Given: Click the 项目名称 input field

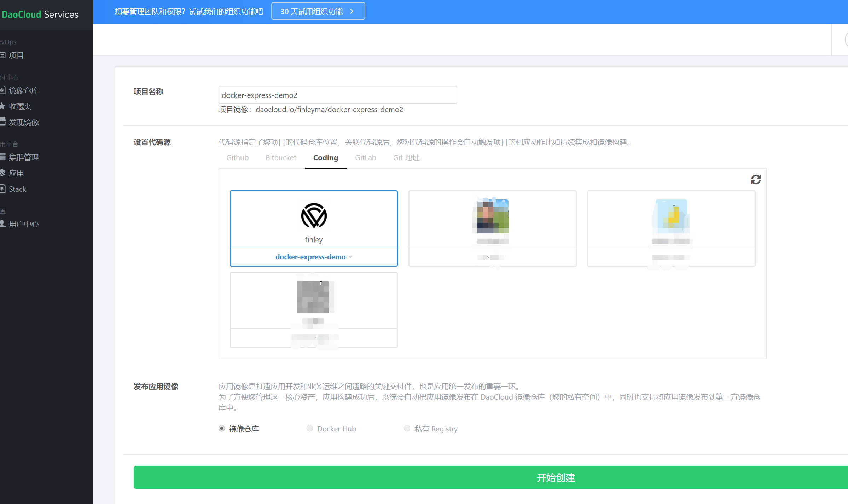Looking at the screenshot, I should coord(337,95).
